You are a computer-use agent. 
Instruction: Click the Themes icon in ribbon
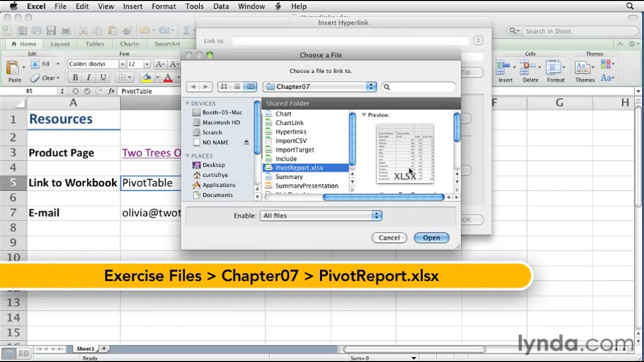583,67
